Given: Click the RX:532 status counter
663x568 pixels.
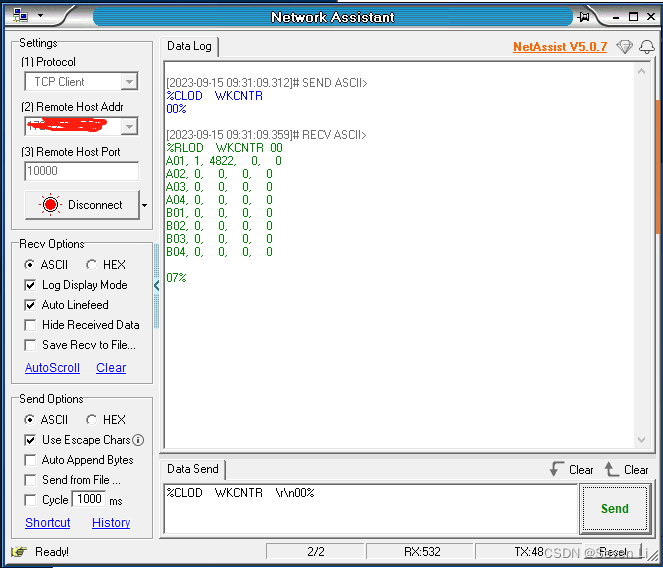Looking at the screenshot, I should (422, 552).
